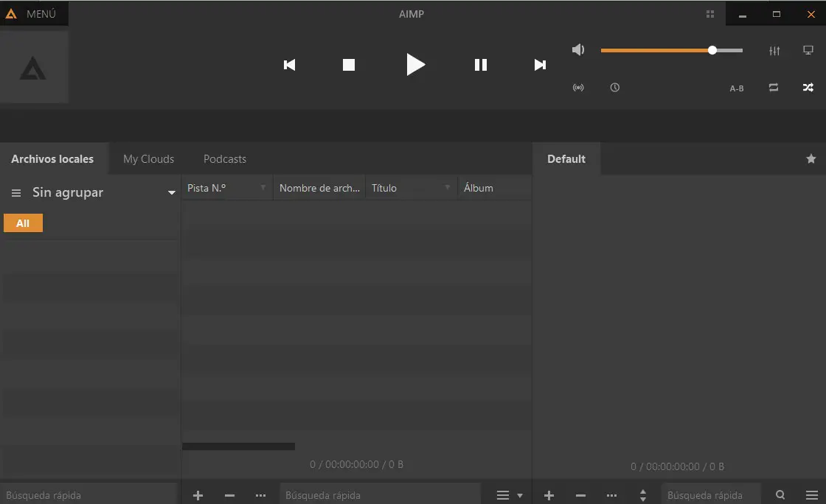The width and height of the screenshot is (826, 504).
Task: Toggle repeat playback mode
Action: 773,88
